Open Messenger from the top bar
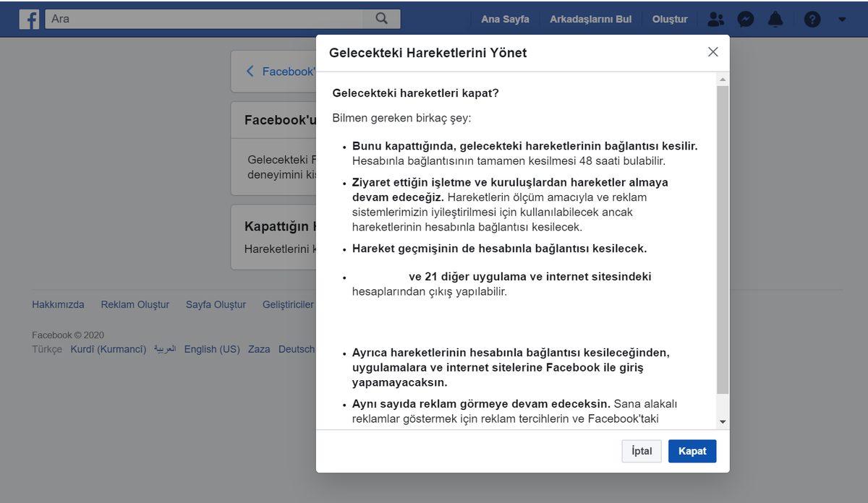868x503 pixels. (x=745, y=19)
